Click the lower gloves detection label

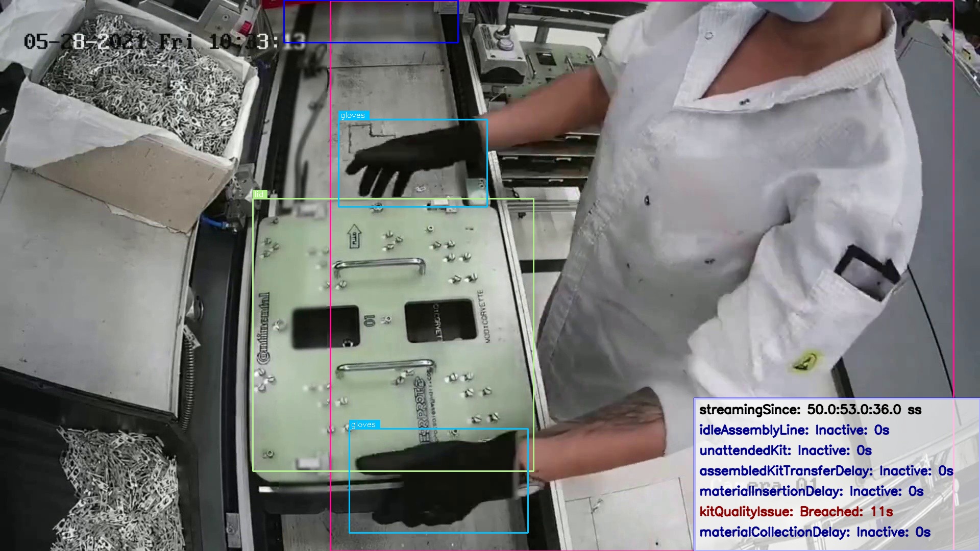tap(364, 424)
